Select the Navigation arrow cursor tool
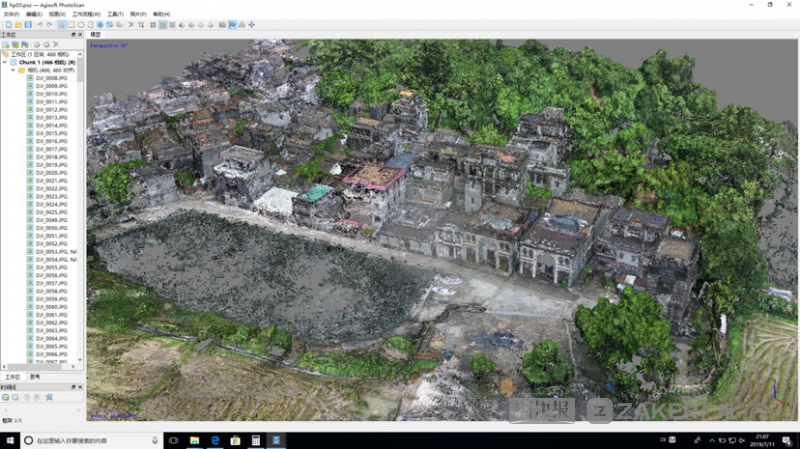This screenshot has width=800, height=449. [62, 24]
